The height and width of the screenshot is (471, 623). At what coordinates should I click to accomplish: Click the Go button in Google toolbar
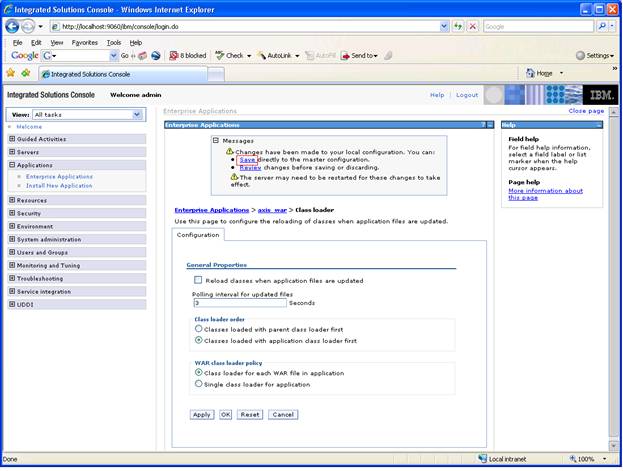[124, 56]
